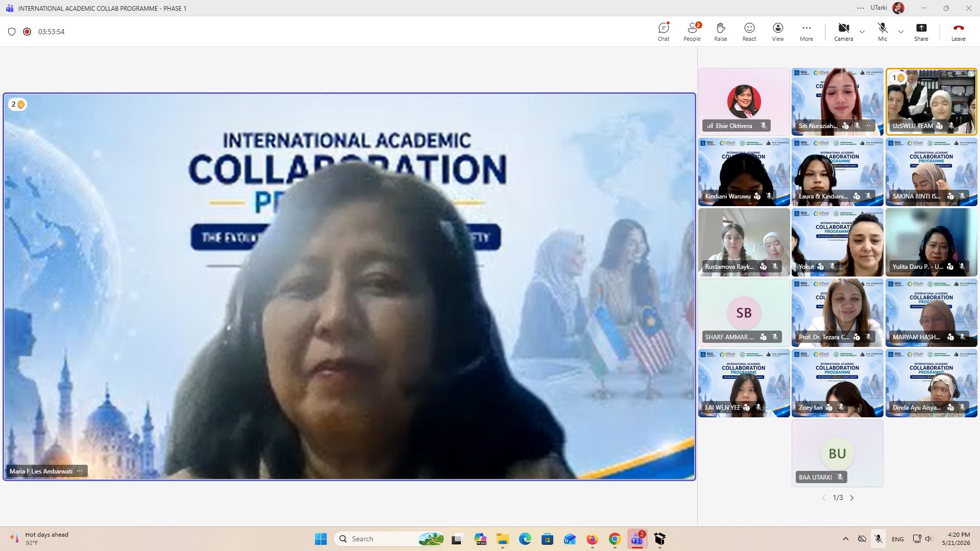The width and height of the screenshot is (980, 551).
Task: Click the SB avatar of SHARF AMMAR
Action: click(x=744, y=313)
